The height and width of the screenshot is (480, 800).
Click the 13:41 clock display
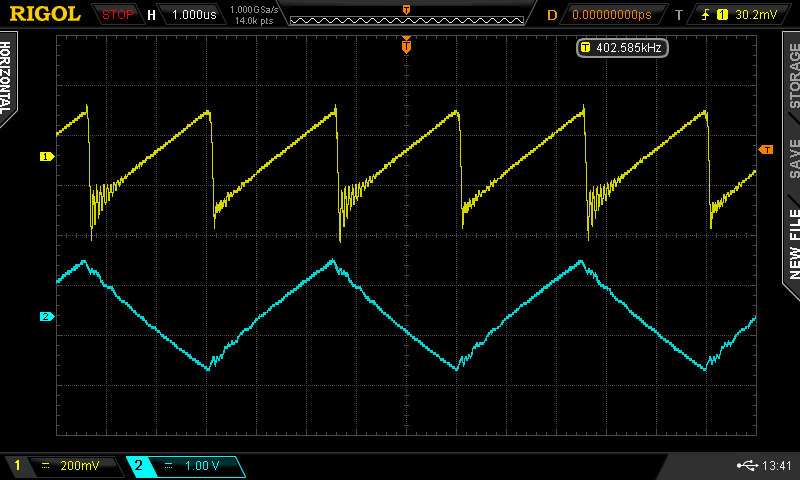[776, 466]
